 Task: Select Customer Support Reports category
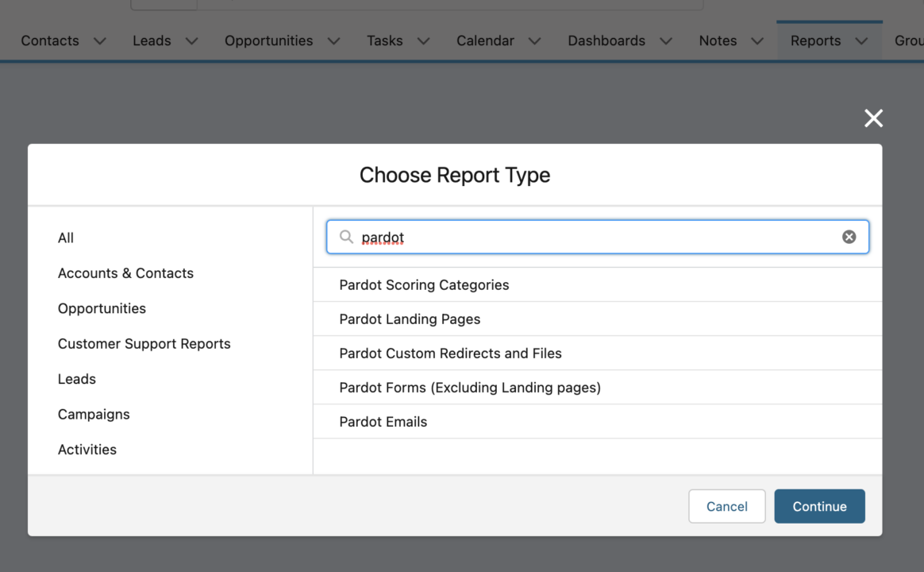(144, 343)
